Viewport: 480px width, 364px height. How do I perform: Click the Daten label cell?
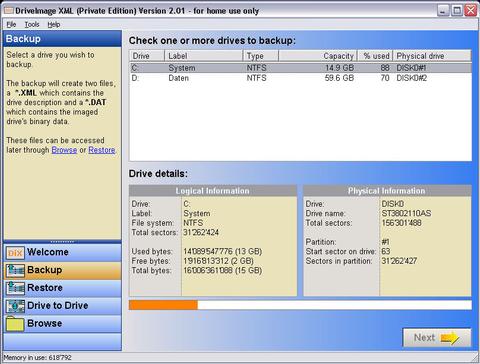click(x=179, y=78)
